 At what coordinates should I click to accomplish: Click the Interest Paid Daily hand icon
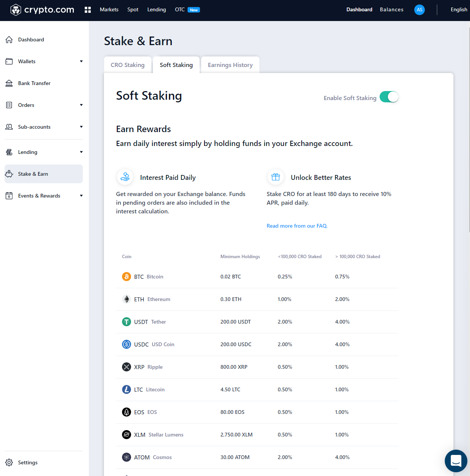coord(125,177)
